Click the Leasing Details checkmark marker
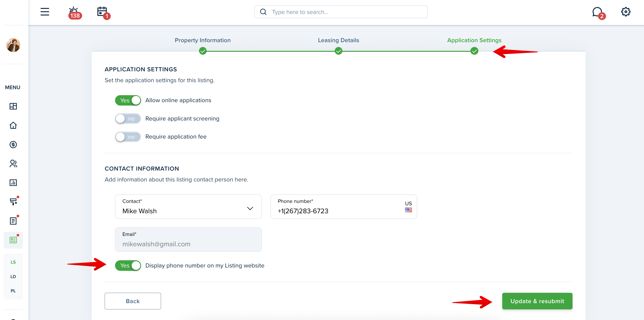Viewport: 644px width, 320px height. pos(338,51)
